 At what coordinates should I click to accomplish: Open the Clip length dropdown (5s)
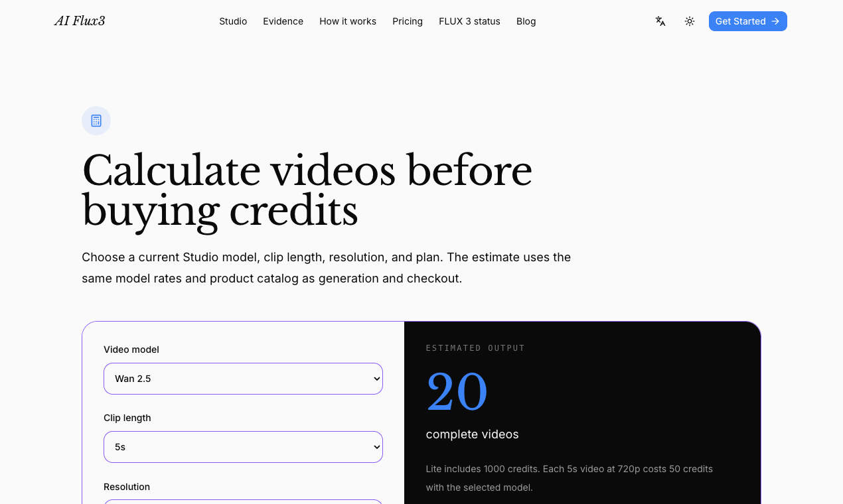(x=243, y=447)
